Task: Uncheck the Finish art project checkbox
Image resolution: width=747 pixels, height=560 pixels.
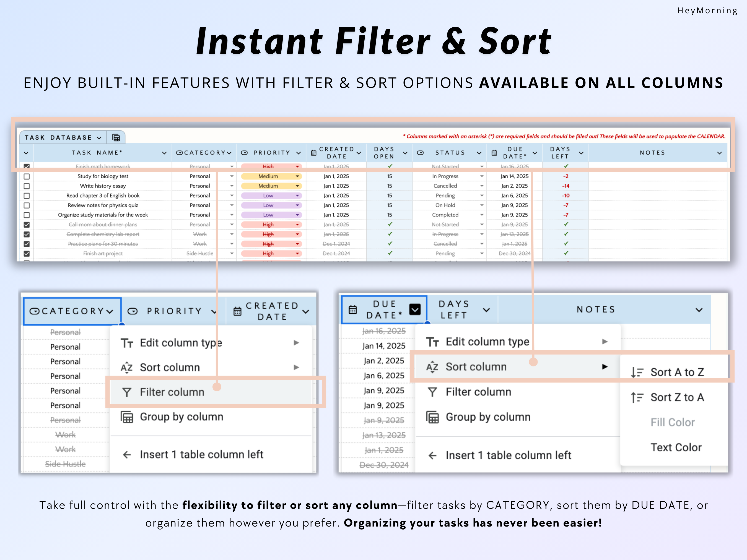Action: point(27,254)
